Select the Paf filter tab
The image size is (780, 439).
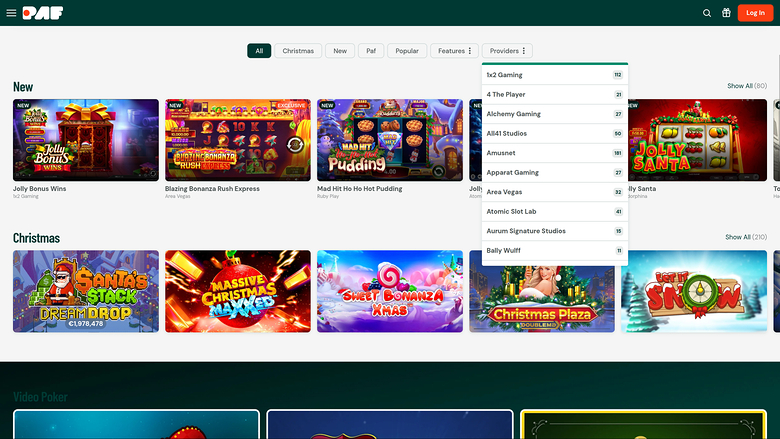[x=371, y=51]
